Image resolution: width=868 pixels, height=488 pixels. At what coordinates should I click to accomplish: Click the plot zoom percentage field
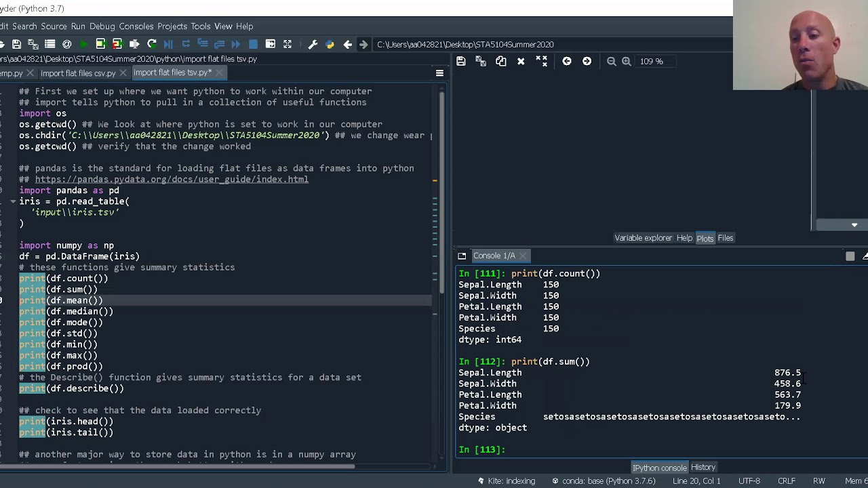(x=651, y=61)
